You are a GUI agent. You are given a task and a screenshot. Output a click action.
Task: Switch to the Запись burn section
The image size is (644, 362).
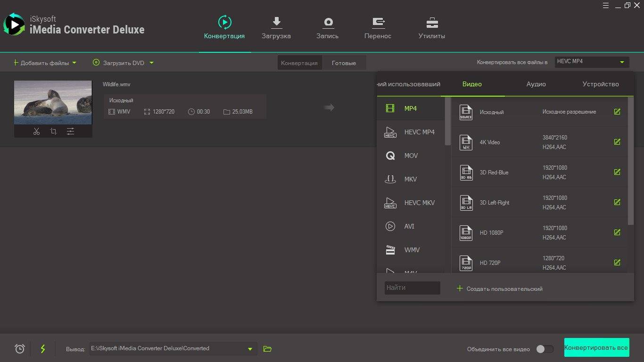[x=328, y=27]
